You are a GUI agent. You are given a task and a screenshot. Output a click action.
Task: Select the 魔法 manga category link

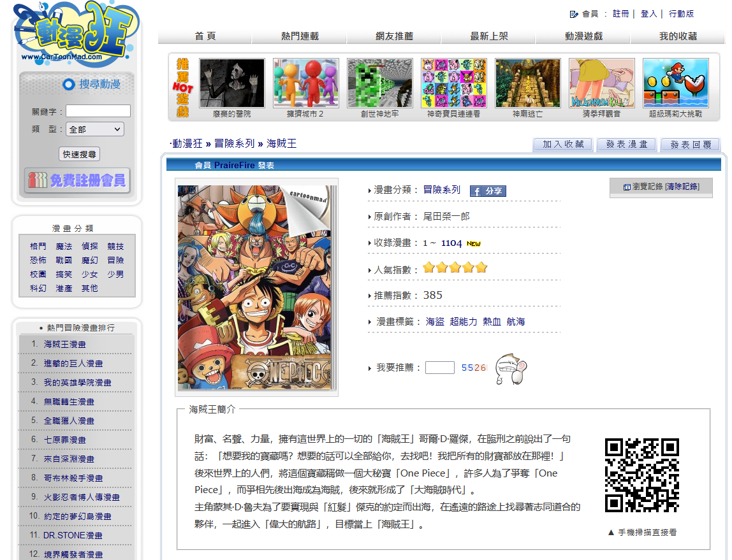click(64, 246)
